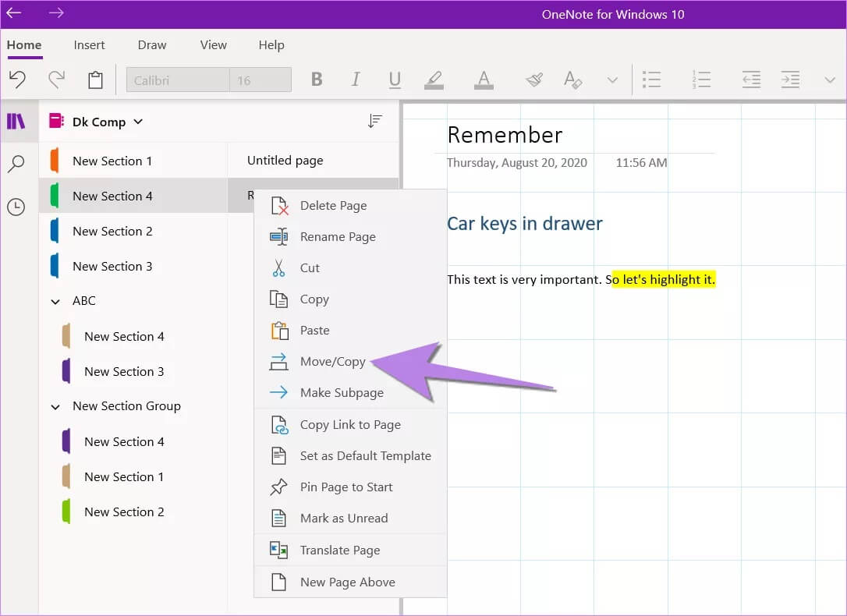847x616 pixels.
Task: Toggle bold formatting
Action: point(317,80)
